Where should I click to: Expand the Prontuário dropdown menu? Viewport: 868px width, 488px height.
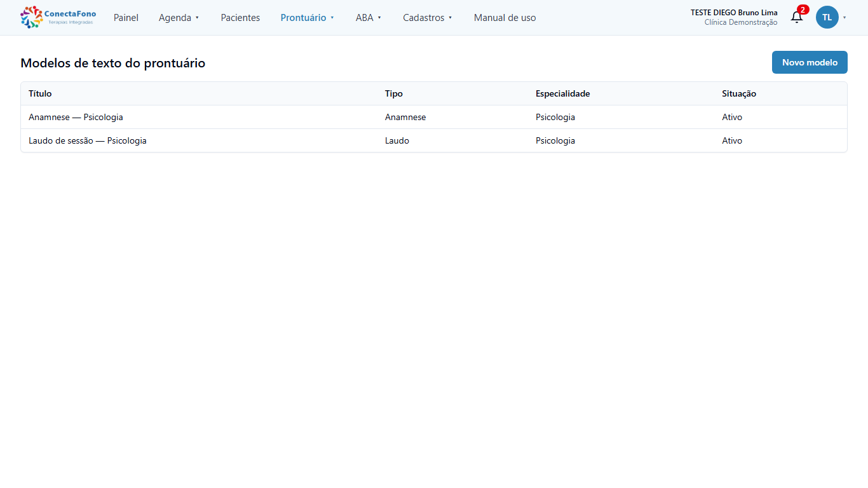[x=308, y=18]
